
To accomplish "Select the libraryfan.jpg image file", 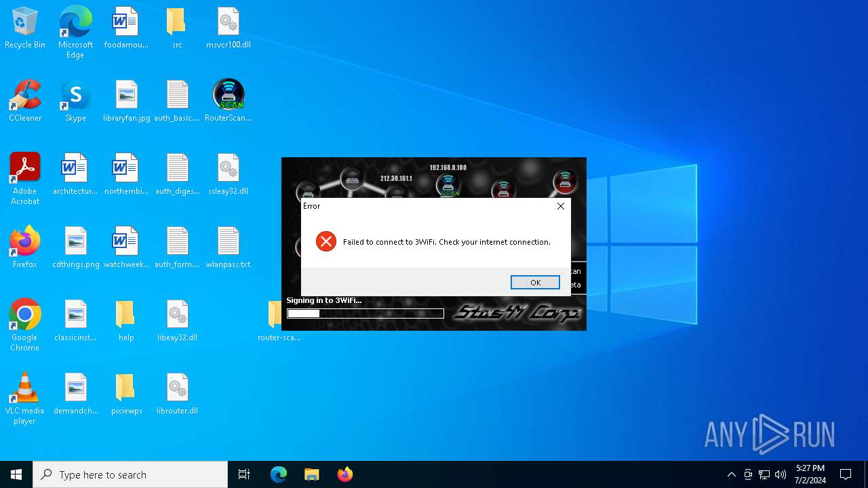I will pos(126,101).
